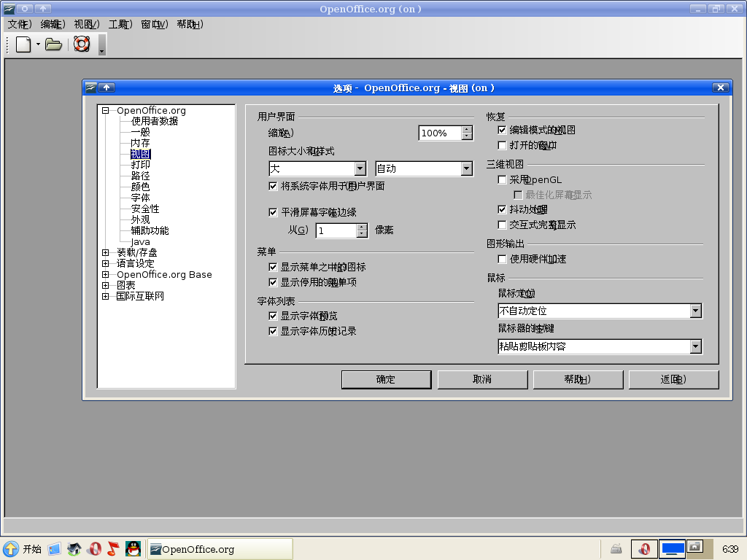Toggle the 抖动处理 checkbox
Screen dimensions: 747x560
coord(502,209)
